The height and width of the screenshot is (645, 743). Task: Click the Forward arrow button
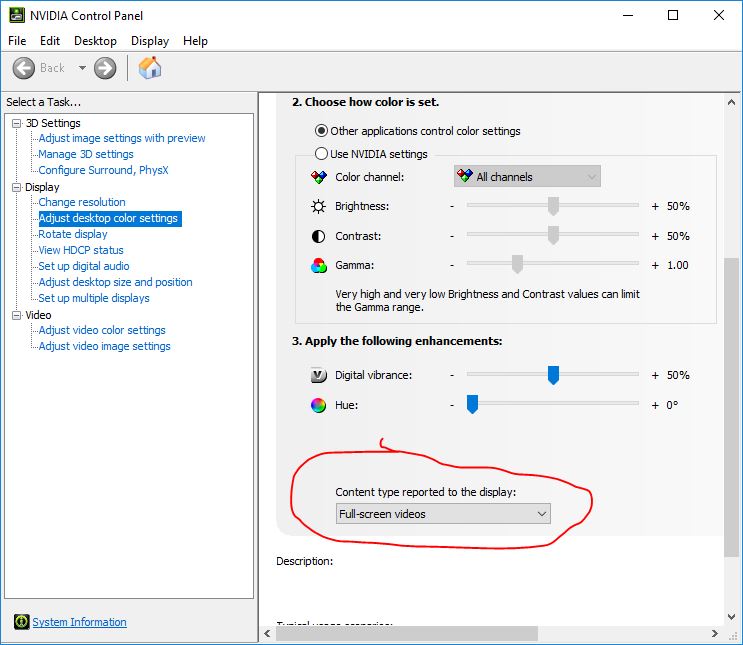pyautogui.click(x=105, y=68)
